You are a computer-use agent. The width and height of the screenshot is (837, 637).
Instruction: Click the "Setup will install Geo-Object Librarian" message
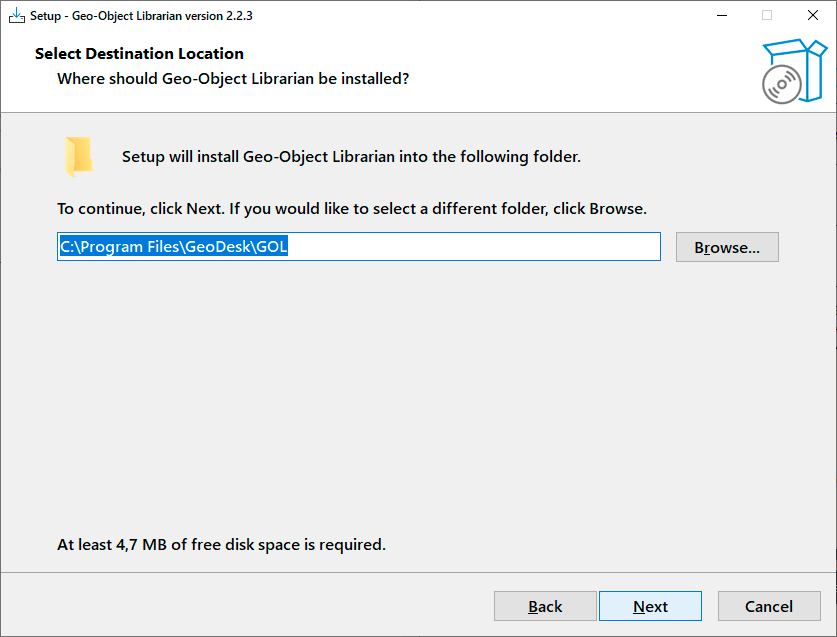tap(351, 157)
